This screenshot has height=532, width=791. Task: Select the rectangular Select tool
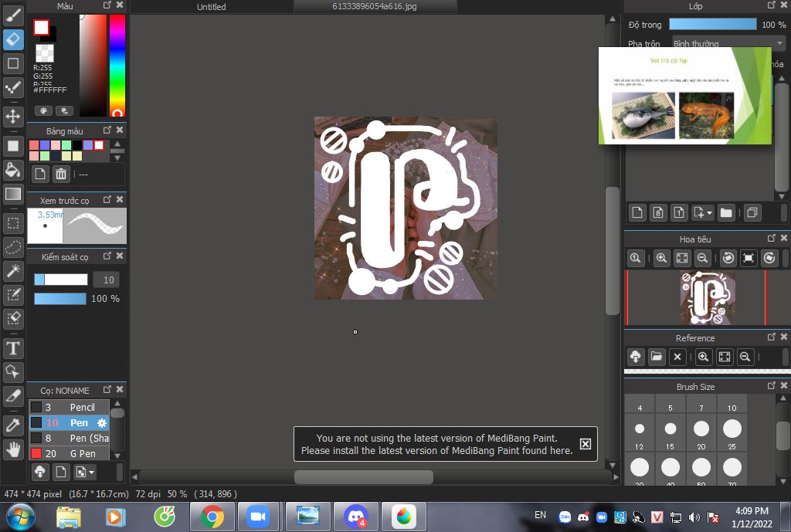[13, 223]
